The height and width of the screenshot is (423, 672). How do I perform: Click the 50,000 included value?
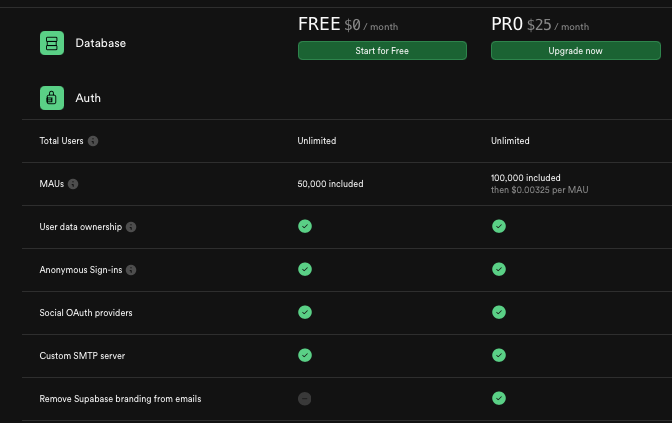330,184
